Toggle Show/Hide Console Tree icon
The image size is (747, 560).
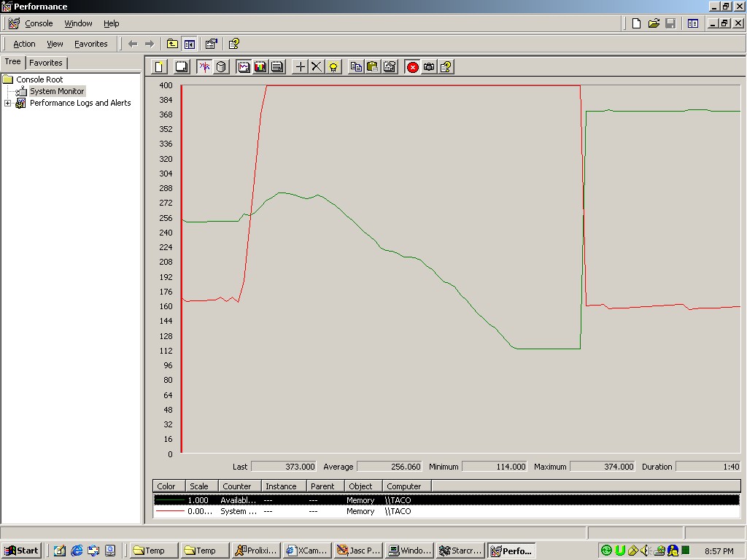pyautogui.click(x=190, y=44)
